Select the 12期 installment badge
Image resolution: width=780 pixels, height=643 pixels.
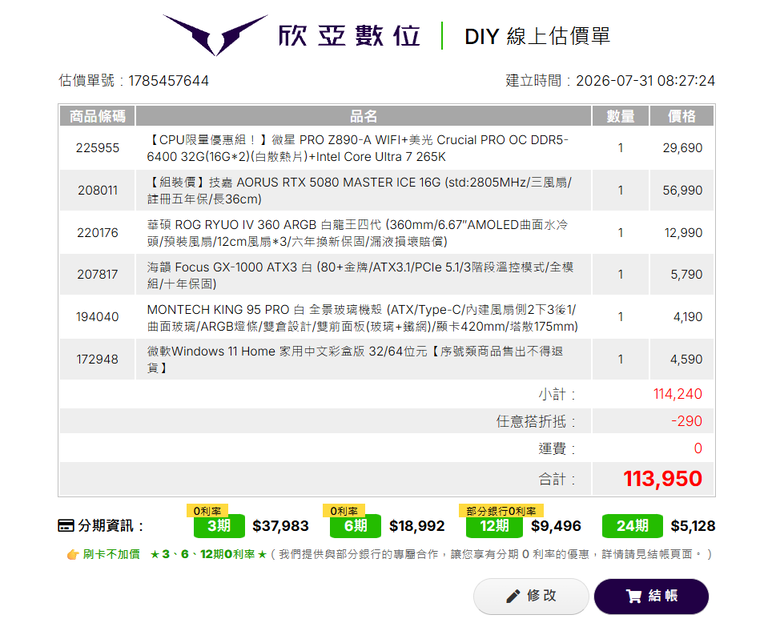coord(494,526)
